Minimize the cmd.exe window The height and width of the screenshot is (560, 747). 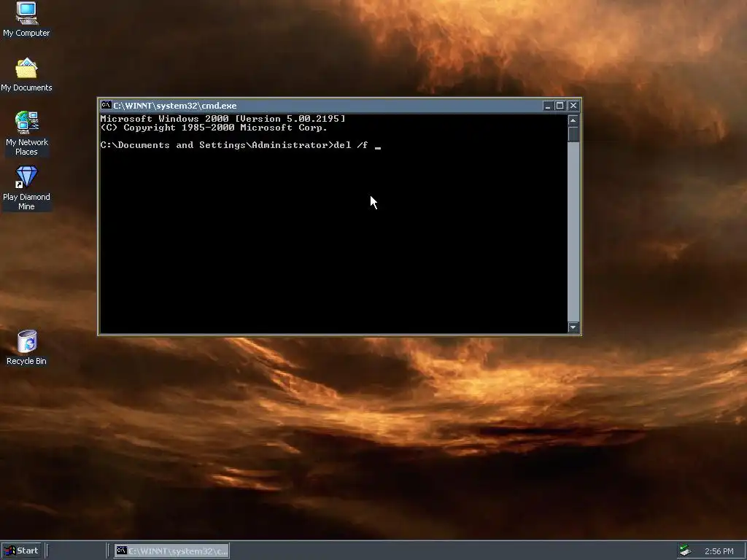pos(548,106)
